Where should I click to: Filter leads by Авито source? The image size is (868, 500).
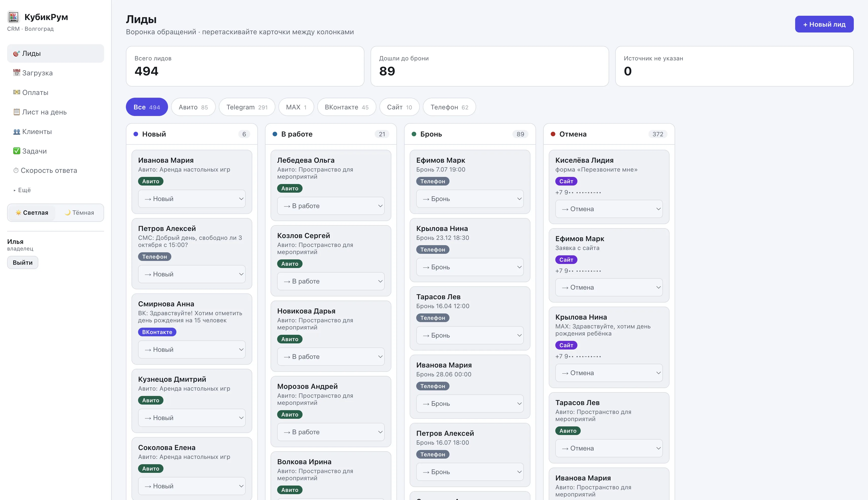tap(193, 107)
